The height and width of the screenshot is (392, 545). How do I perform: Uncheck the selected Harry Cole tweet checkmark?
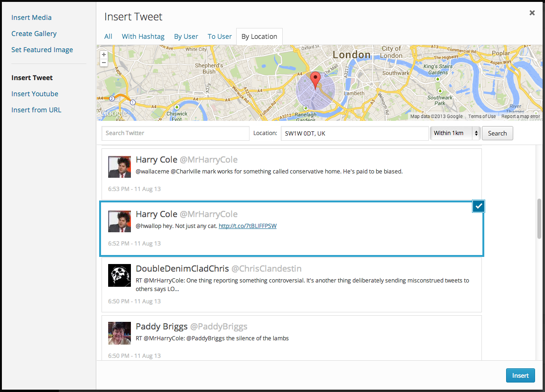[479, 206]
